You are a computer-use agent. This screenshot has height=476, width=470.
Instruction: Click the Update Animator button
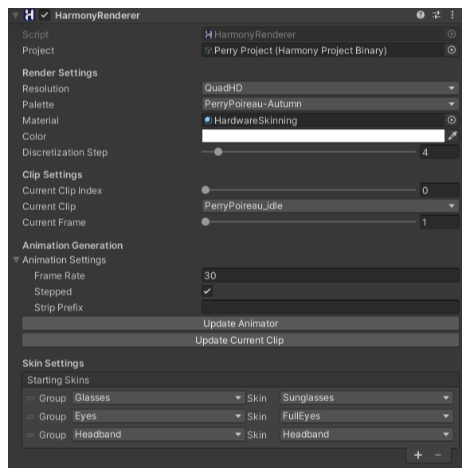coord(241,324)
